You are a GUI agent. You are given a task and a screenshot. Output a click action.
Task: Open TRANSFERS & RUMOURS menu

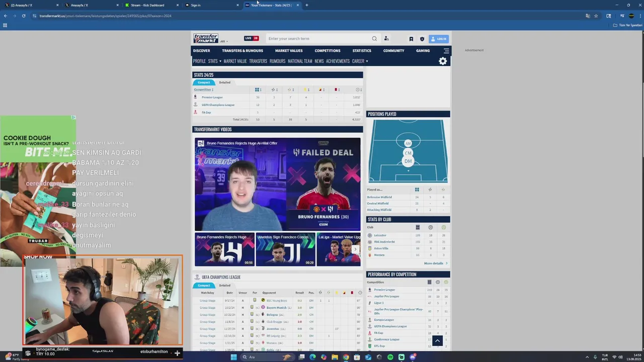click(x=243, y=51)
